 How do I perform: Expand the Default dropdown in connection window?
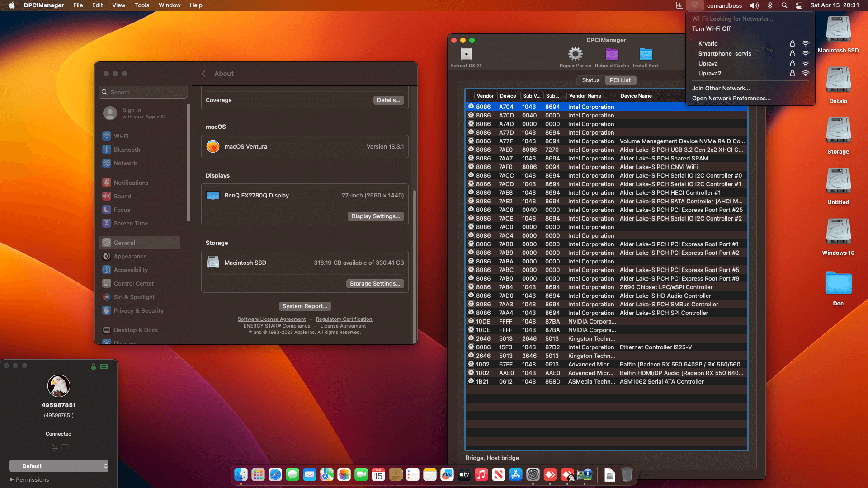59,466
